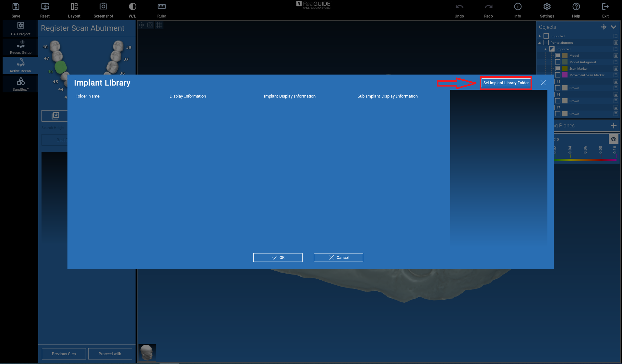Select the Ruler measurement tool
The image size is (622, 364).
[161, 7]
